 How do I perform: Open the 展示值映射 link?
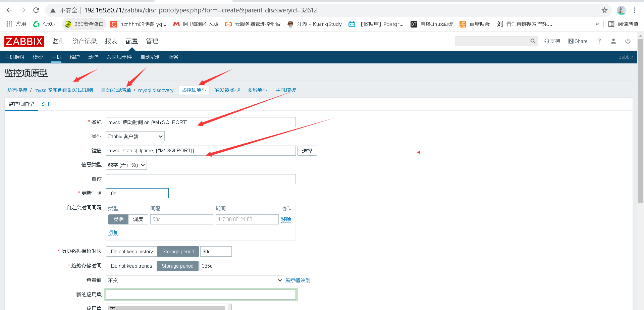298,280
